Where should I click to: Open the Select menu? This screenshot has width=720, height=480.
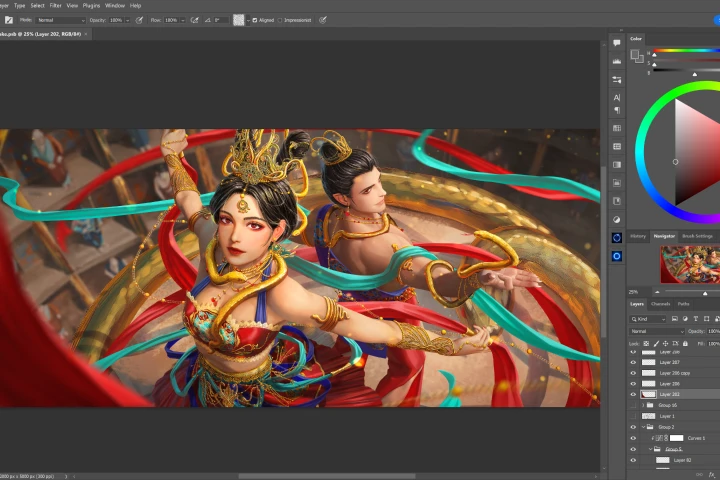(x=37, y=6)
